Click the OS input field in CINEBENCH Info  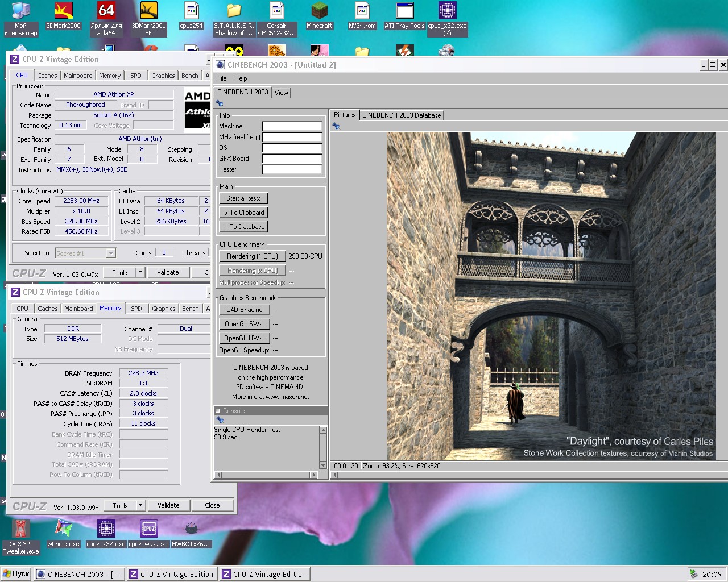[292, 148]
